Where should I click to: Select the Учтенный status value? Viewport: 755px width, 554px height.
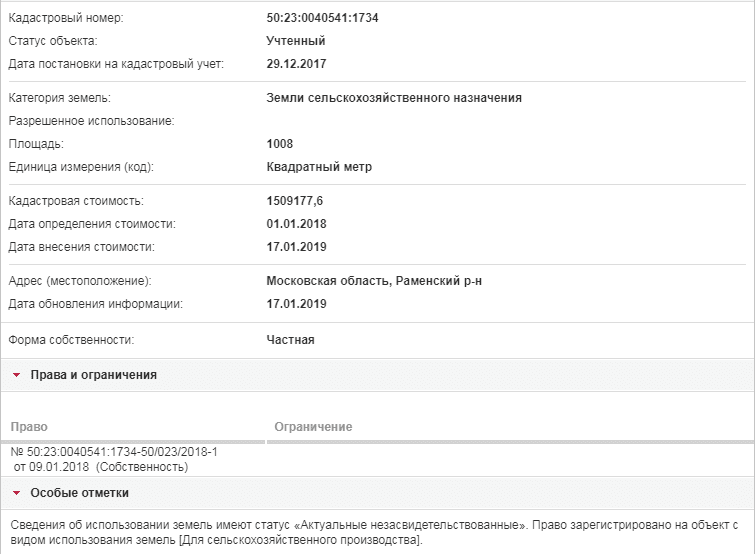click(296, 41)
